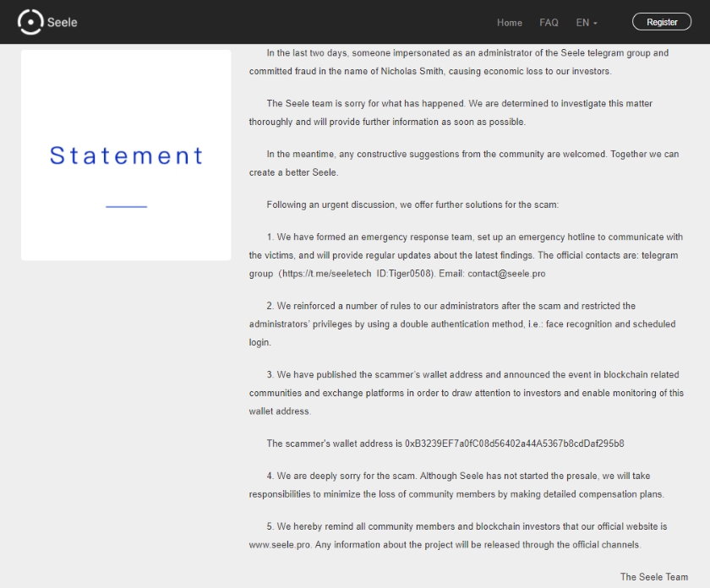The image size is (710, 588).
Task: Click the line "Following an urgent discussion"
Action: [412, 204]
